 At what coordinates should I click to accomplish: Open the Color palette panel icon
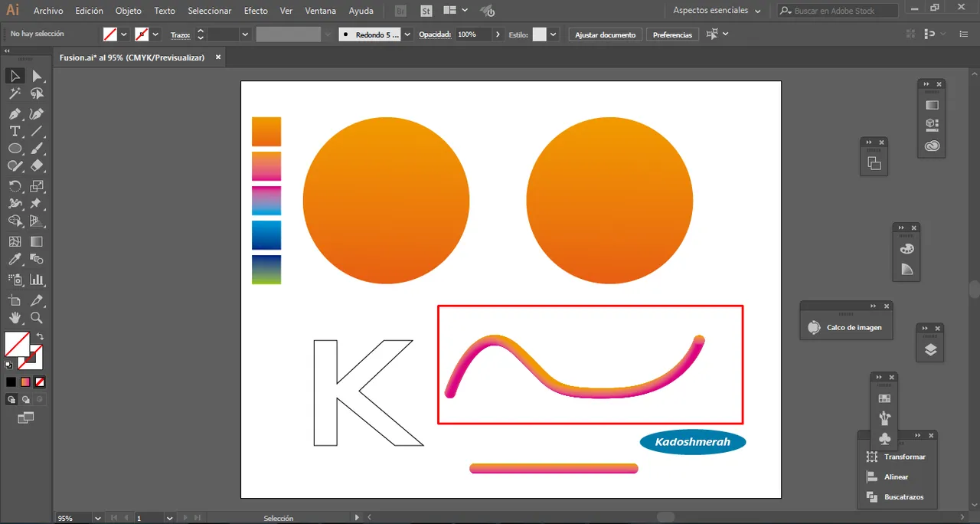[x=907, y=249]
